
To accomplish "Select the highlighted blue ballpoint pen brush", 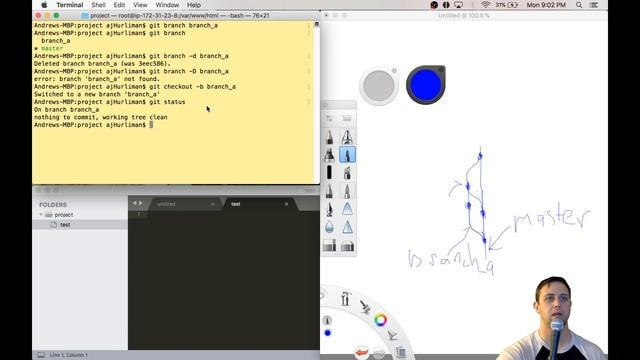I will pyautogui.click(x=347, y=155).
